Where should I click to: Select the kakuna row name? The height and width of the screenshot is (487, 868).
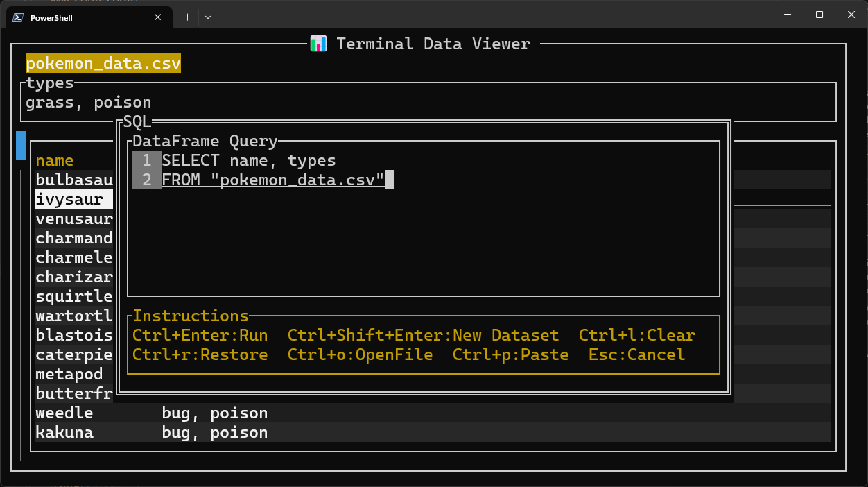(x=64, y=432)
